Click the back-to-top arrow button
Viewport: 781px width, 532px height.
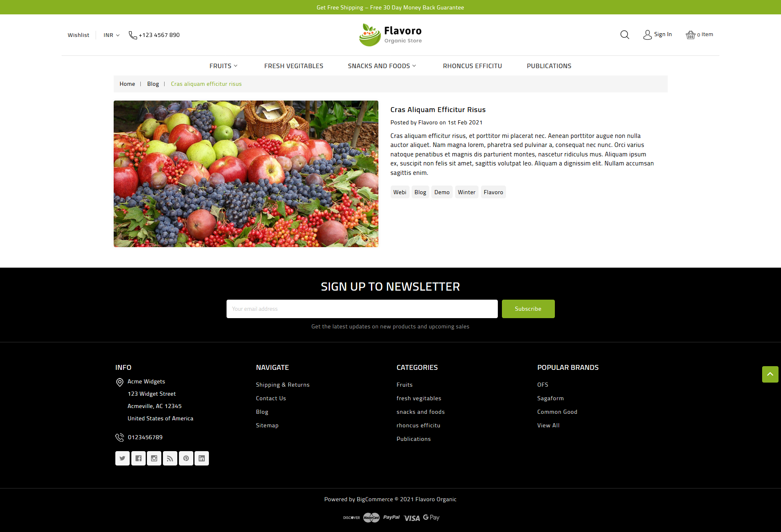770,374
